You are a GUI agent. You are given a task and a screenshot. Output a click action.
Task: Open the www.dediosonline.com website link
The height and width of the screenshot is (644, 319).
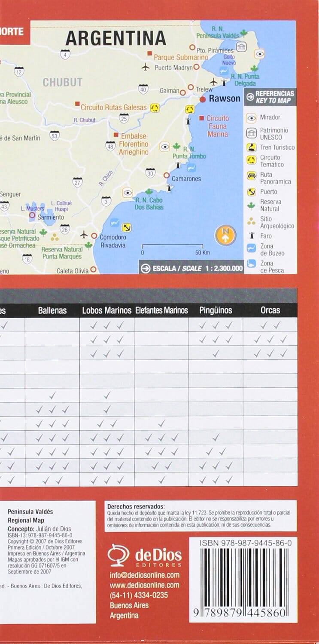coord(144,585)
